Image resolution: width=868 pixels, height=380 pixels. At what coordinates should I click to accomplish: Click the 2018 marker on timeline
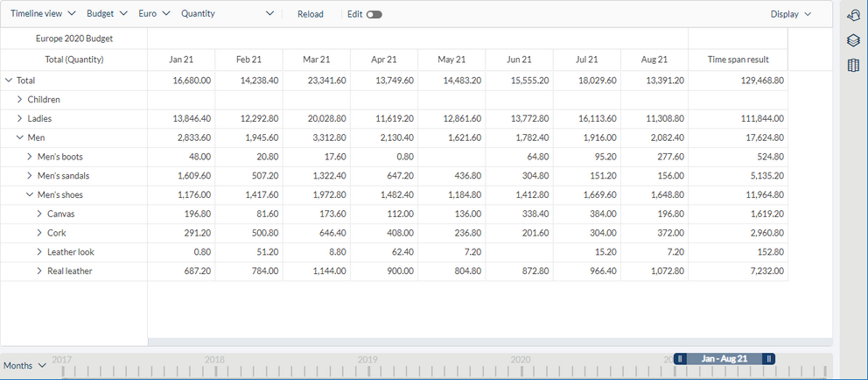tap(214, 360)
